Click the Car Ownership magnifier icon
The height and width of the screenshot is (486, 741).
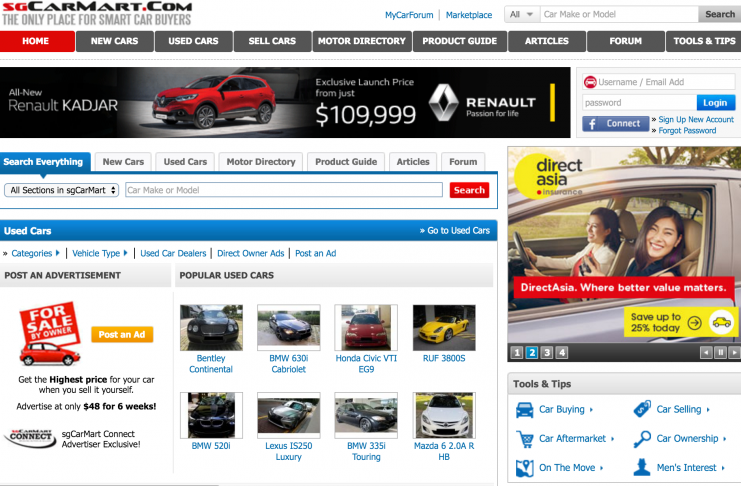pyautogui.click(x=642, y=439)
